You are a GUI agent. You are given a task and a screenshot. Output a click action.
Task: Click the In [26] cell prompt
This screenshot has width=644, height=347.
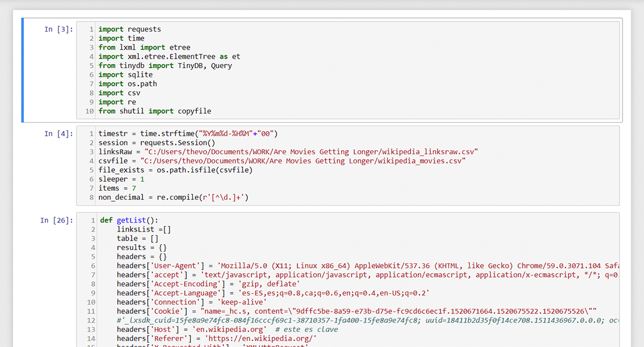point(57,220)
